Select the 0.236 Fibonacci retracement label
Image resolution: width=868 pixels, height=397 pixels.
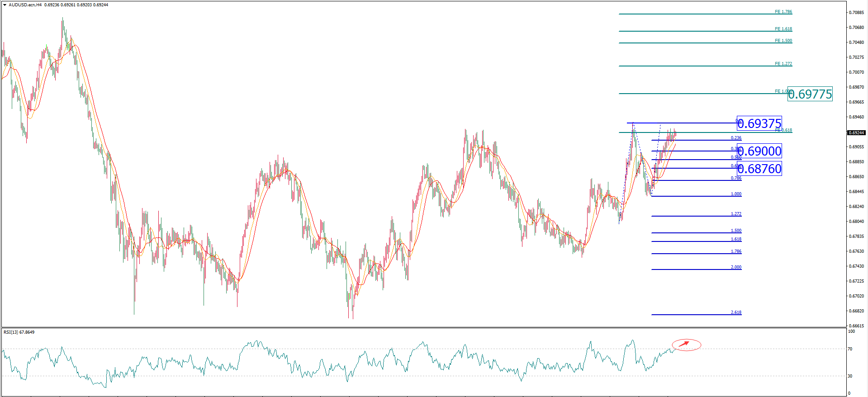coord(736,138)
